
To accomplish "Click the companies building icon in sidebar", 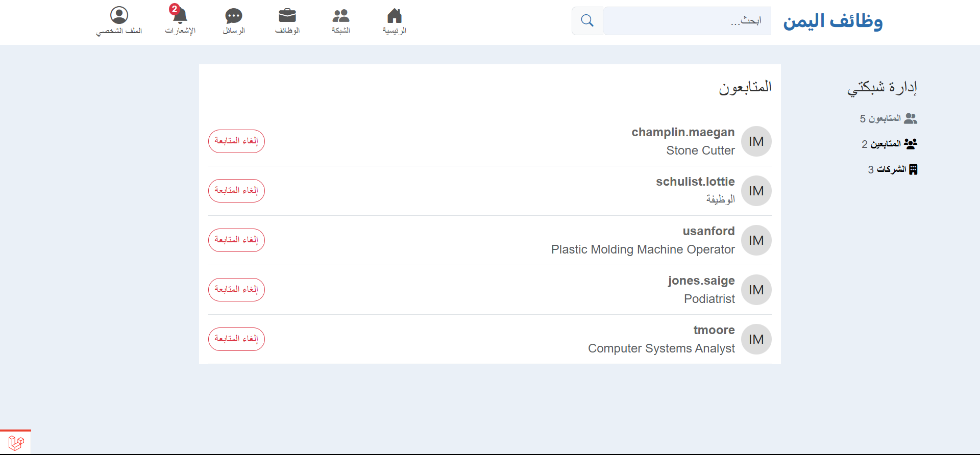I will tap(913, 169).
